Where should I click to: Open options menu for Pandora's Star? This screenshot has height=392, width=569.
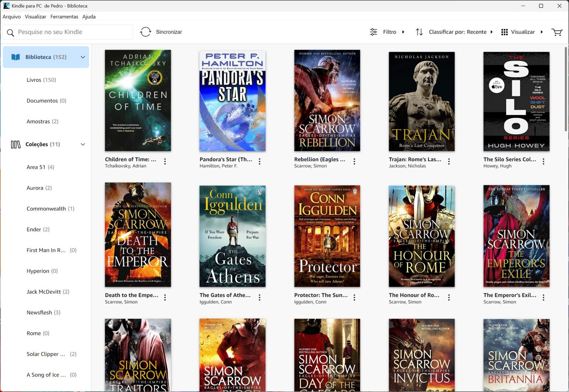tap(260, 161)
